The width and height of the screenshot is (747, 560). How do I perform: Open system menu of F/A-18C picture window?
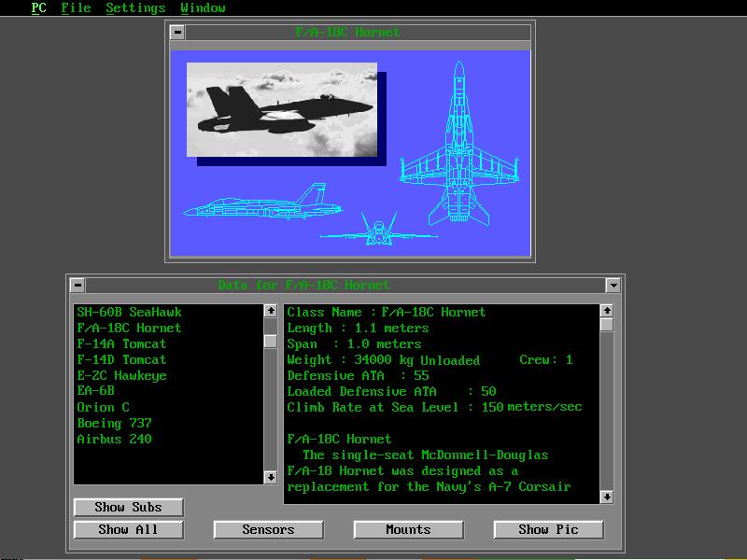coord(177,33)
